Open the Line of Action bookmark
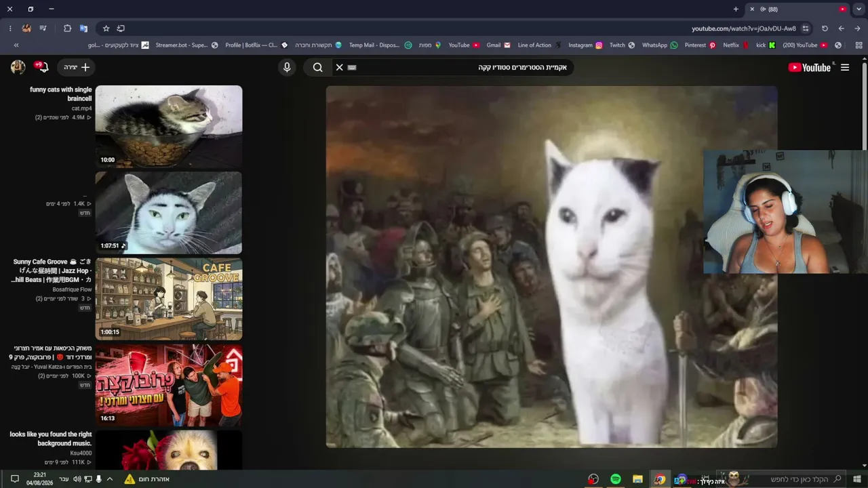 (539, 45)
